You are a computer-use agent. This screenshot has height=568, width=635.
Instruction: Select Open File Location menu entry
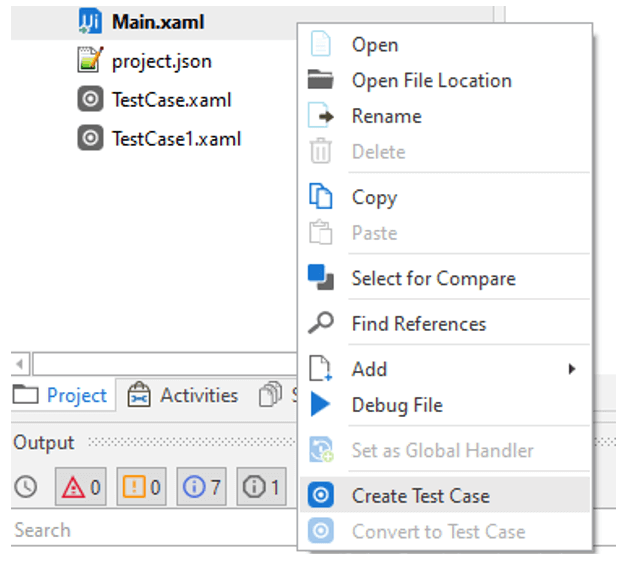(x=431, y=80)
